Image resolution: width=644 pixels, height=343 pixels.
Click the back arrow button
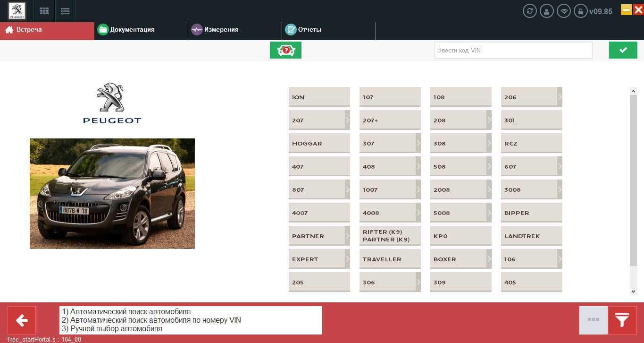[22, 320]
